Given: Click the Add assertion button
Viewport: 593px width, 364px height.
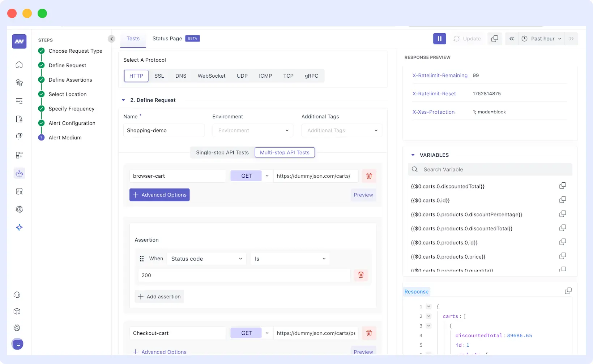Looking at the screenshot, I should coord(159,296).
